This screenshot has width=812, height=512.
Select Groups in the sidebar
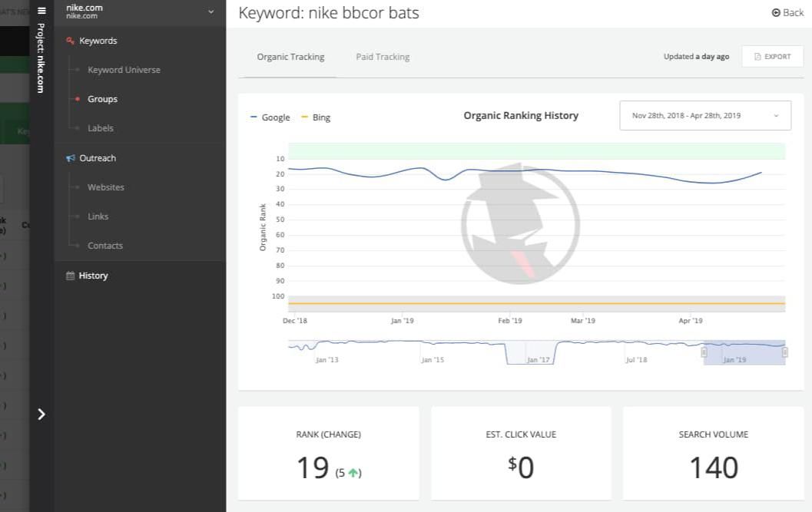[102, 99]
